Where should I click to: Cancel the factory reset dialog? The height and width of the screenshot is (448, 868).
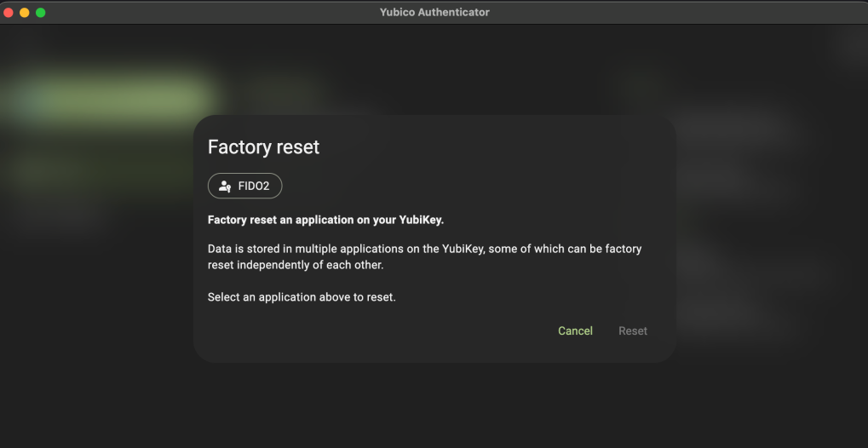click(x=575, y=330)
